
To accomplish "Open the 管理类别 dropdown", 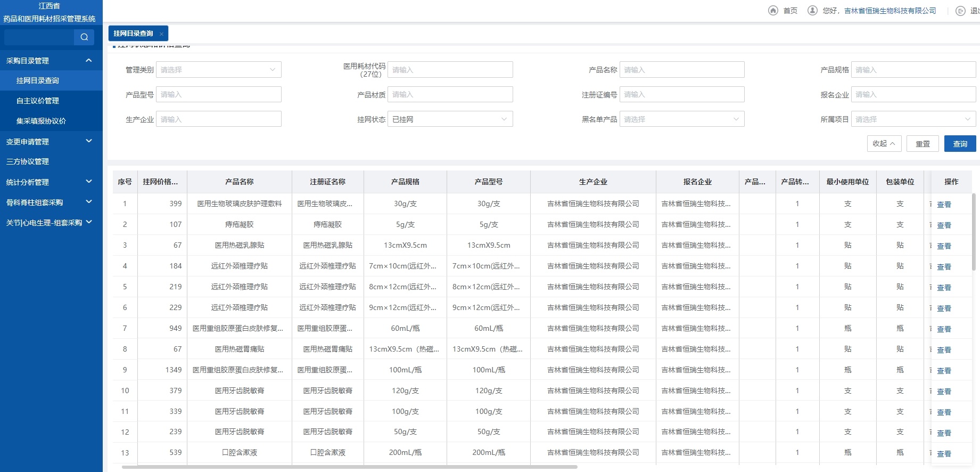I will tap(218, 70).
